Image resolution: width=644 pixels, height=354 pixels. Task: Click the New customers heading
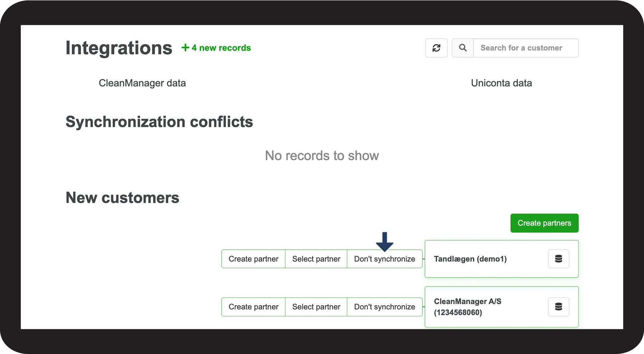122,198
